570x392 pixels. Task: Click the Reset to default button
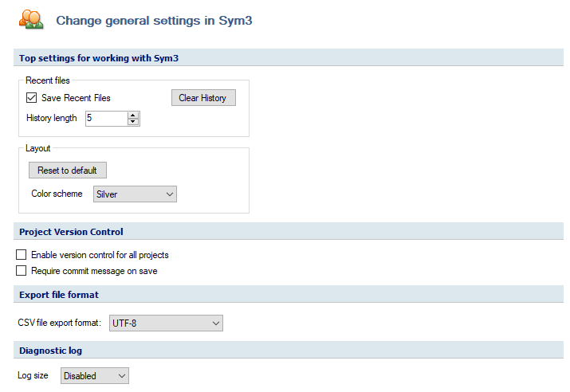point(68,170)
